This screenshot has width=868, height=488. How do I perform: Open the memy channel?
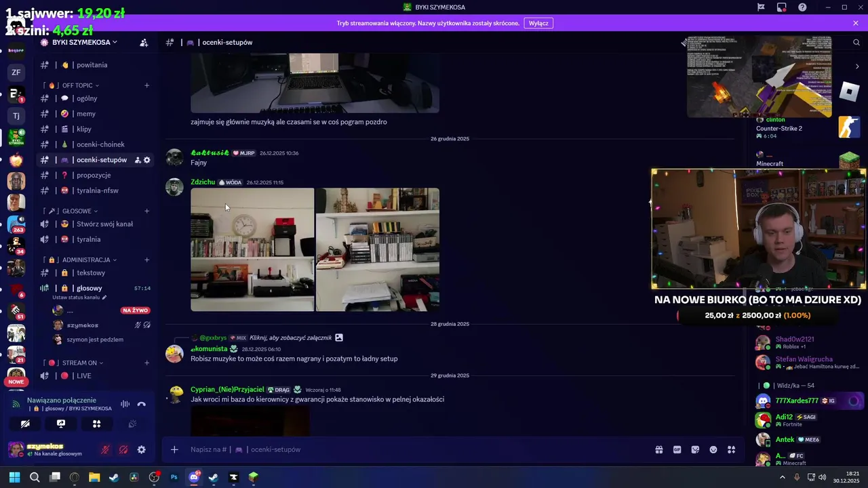(x=96, y=114)
